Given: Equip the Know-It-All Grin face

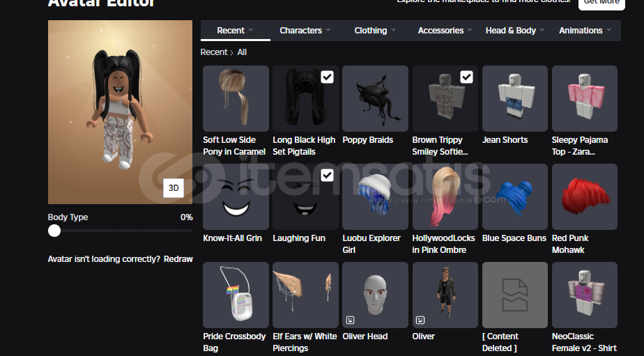Looking at the screenshot, I should pos(236,196).
